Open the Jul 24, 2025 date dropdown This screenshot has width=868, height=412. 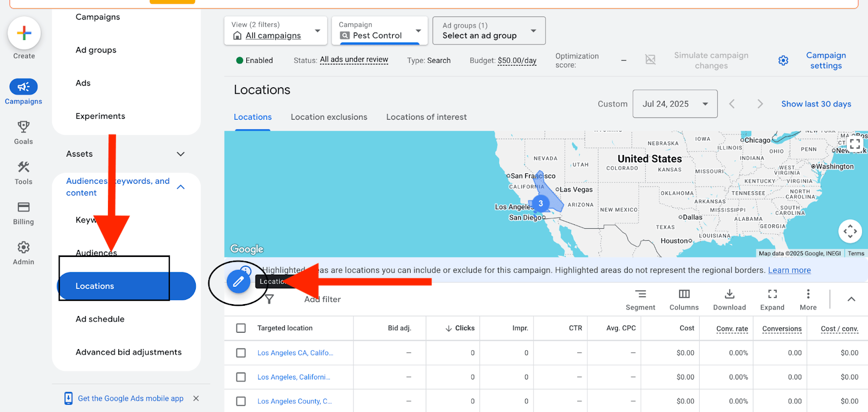[x=675, y=104]
